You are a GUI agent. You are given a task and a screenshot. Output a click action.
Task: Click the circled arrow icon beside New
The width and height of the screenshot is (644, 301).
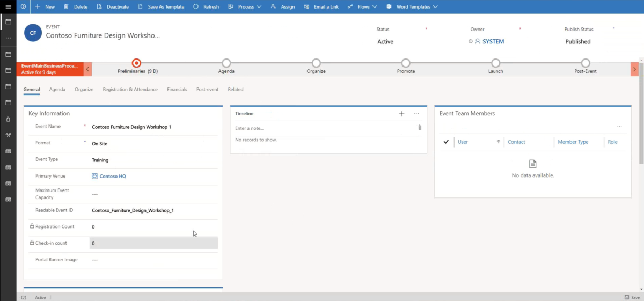coord(23,6)
